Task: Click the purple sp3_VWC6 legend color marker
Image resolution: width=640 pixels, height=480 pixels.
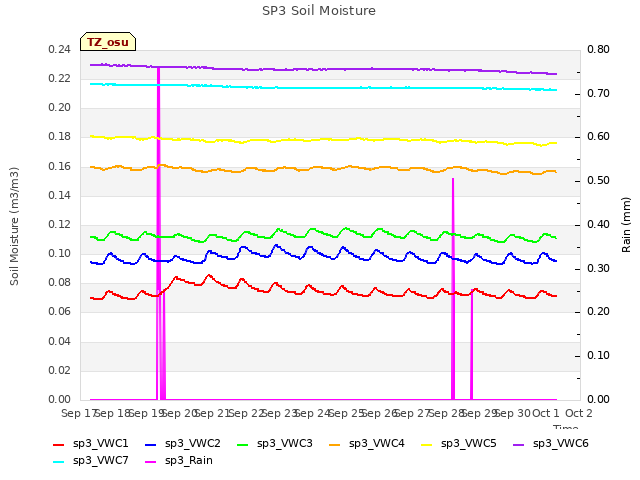Action: click(519, 444)
